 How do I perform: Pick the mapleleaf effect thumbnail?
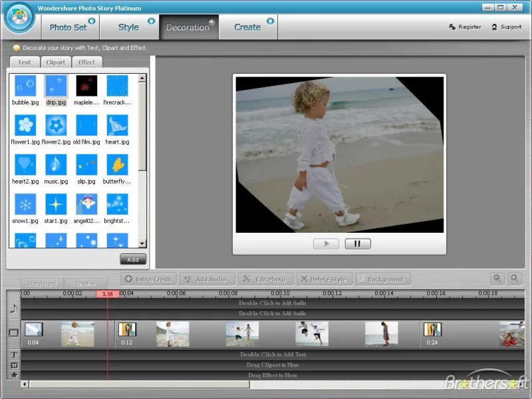(x=86, y=86)
